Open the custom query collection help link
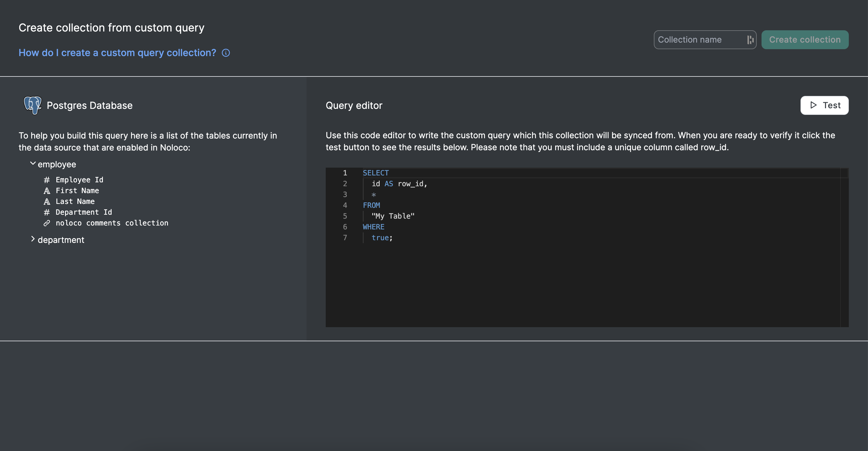Image resolution: width=868 pixels, height=451 pixels. click(117, 53)
